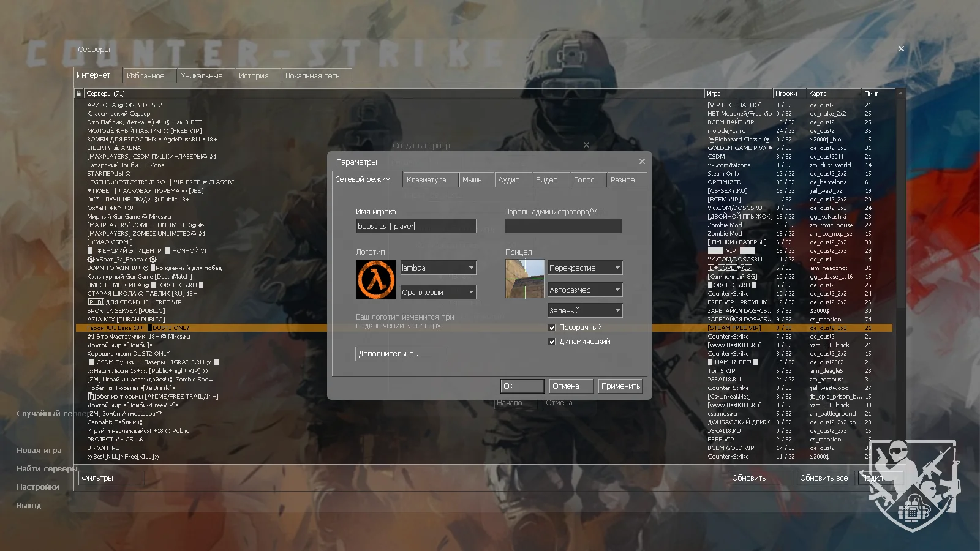Click the Имя игрока text field
Screen dimensions: 980x551
coord(416,227)
